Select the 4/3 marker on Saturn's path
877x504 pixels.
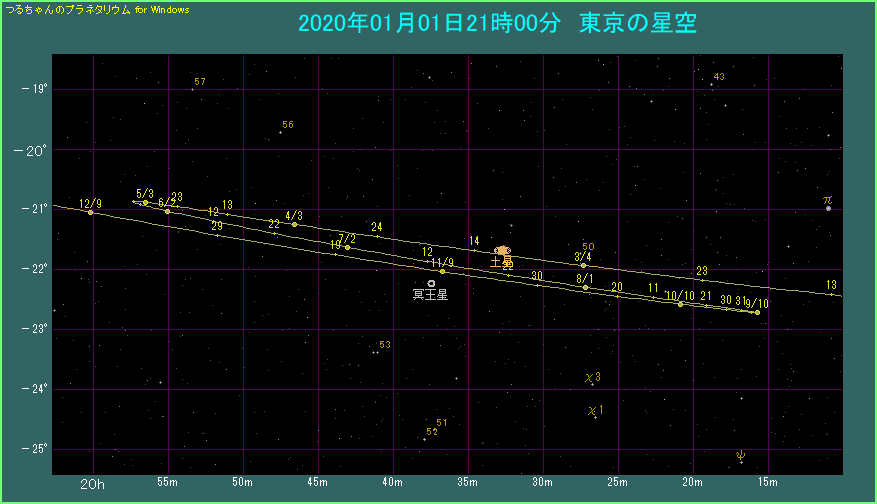pyautogui.click(x=294, y=224)
